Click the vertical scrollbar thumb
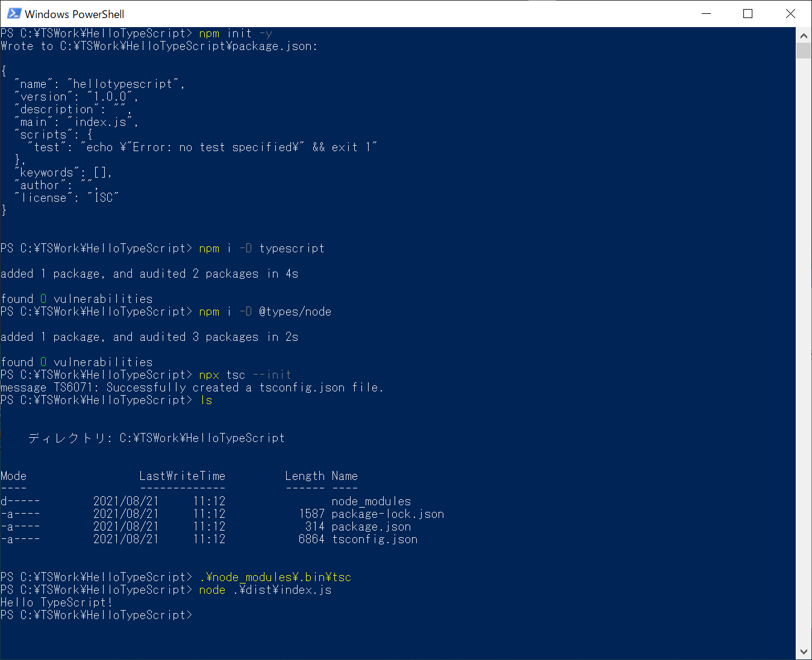Image resolution: width=812 pixels, height=660 pixels. pos(804,51)
